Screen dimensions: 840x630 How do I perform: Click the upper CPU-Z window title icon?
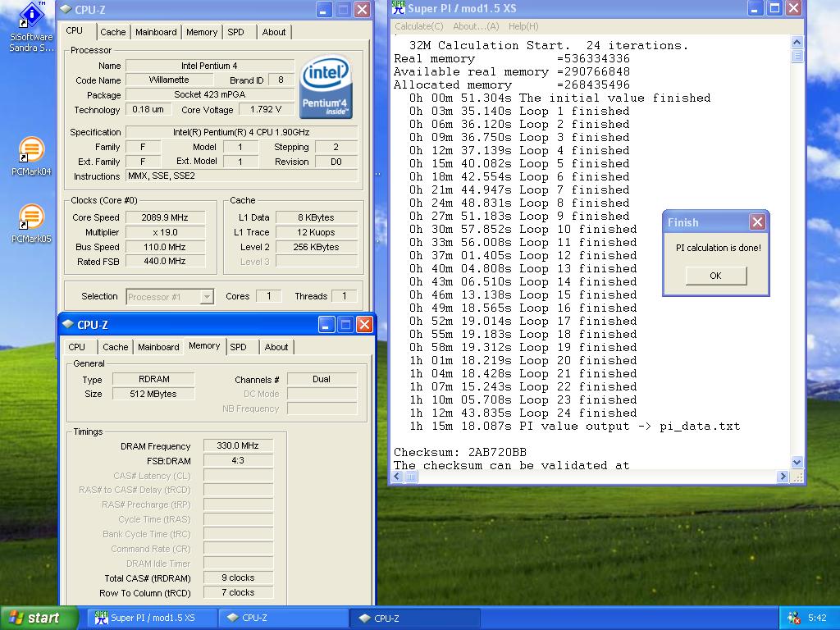point(66,9)
